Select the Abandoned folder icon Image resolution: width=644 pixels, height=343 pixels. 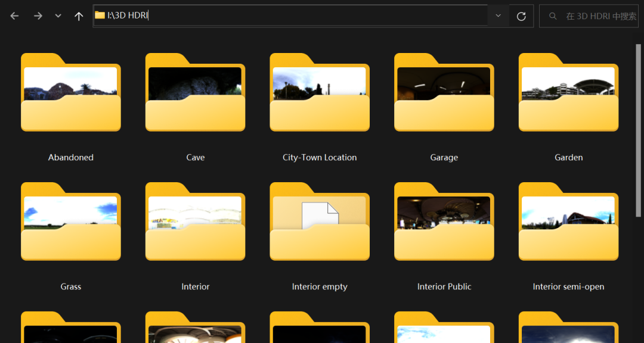70,92
